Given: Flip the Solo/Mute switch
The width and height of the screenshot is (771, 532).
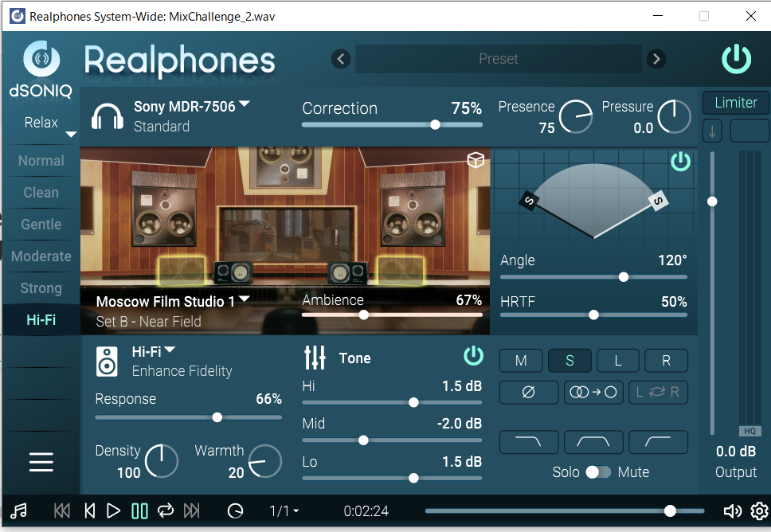Looking at the screenshot, I should tap(598, 472).
